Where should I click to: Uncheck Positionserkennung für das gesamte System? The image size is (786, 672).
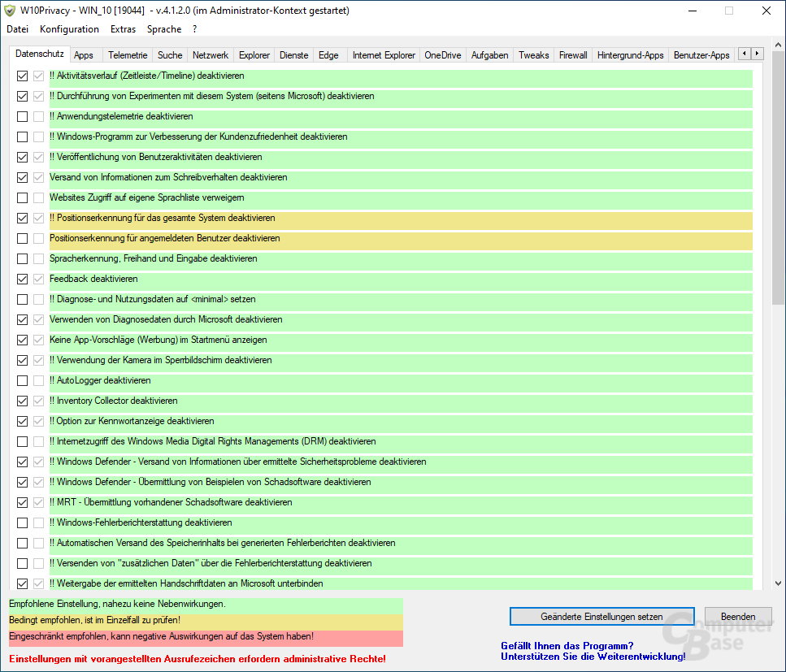[22, 218]
